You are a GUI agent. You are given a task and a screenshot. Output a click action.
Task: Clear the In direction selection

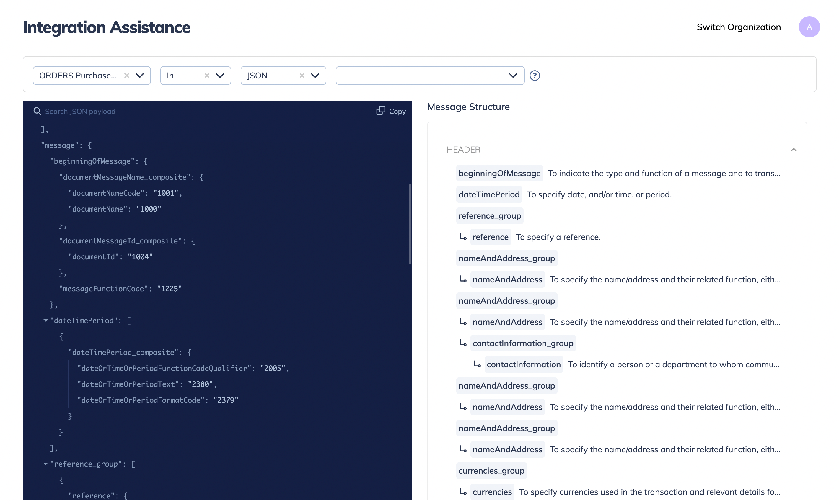click(207, 76)
